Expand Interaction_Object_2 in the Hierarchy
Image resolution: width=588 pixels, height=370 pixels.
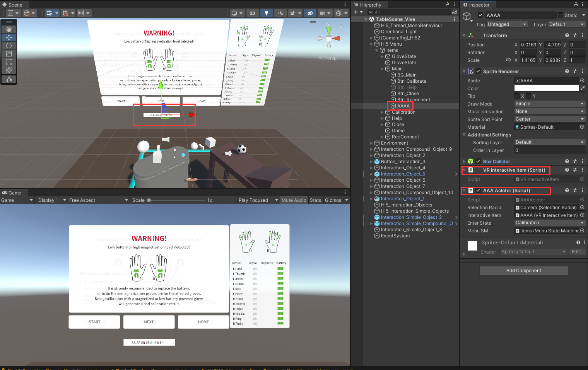(x=371, y=155)
